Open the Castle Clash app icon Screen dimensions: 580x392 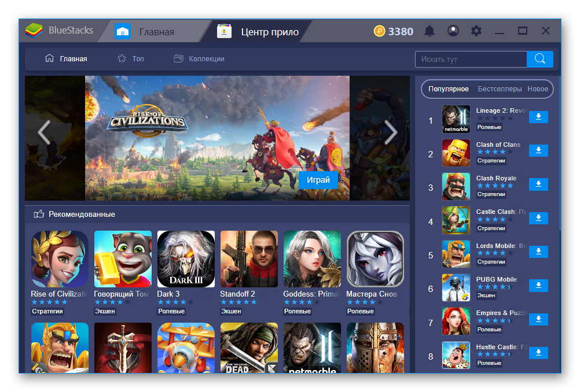point(456,220)
